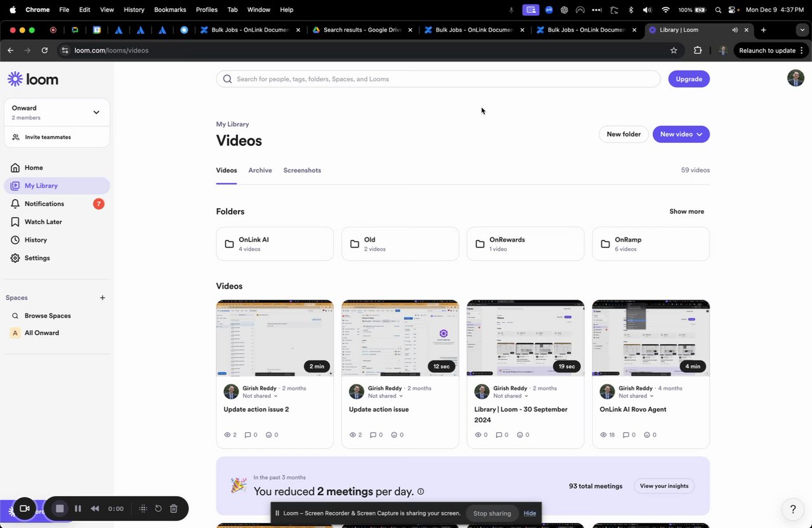Pause the Loom recording
This screenshot has width=812, height=528.
point(78,508)
